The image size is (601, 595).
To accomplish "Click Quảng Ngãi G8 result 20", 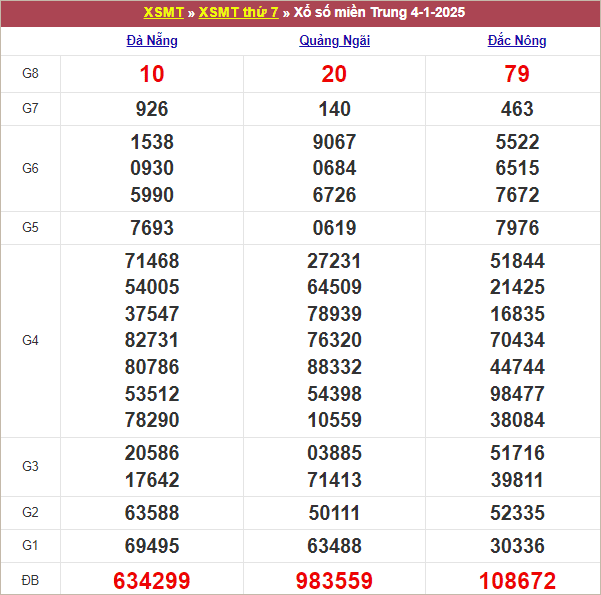I will pyautogui.click(x=335, y=74).
